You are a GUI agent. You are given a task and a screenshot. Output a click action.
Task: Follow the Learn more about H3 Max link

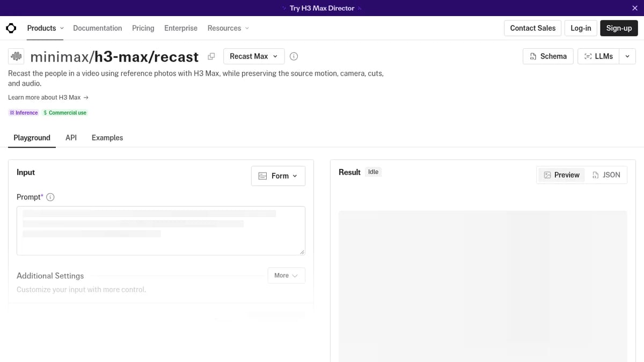(48, 98)
